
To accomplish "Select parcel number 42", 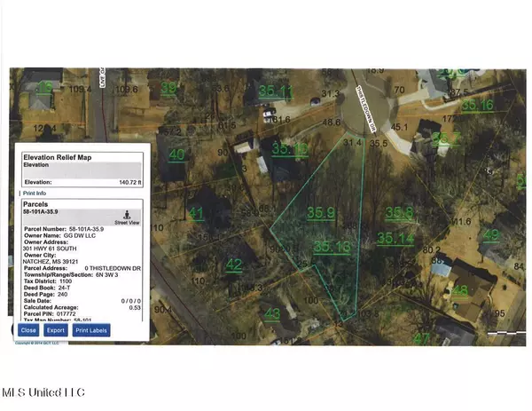I will pos(234,265).
